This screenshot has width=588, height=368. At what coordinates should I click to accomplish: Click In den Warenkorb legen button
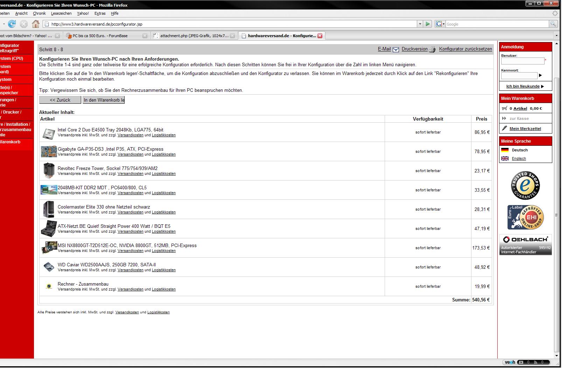(x=104, y=100)
